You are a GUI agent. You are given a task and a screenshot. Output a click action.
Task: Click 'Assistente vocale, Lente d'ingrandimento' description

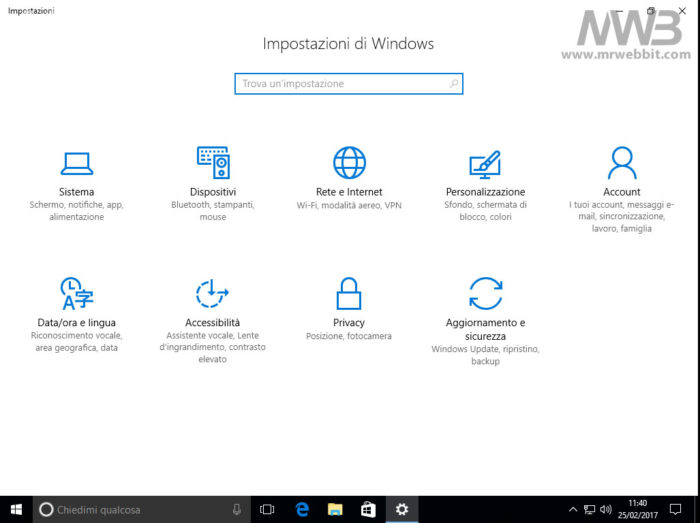click(x=212, y=347)
